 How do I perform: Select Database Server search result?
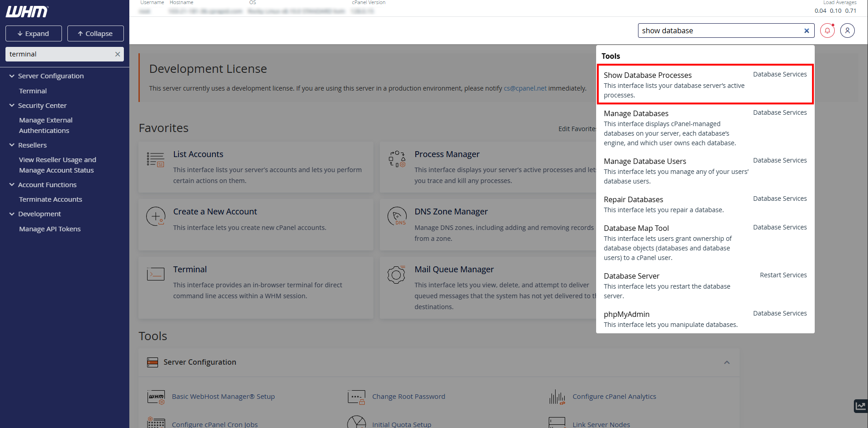tap(705, 285)
